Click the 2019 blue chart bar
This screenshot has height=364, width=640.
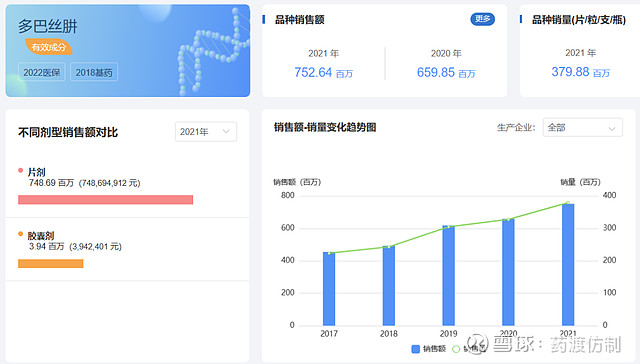pyautogui.click(x=449, y=275)
